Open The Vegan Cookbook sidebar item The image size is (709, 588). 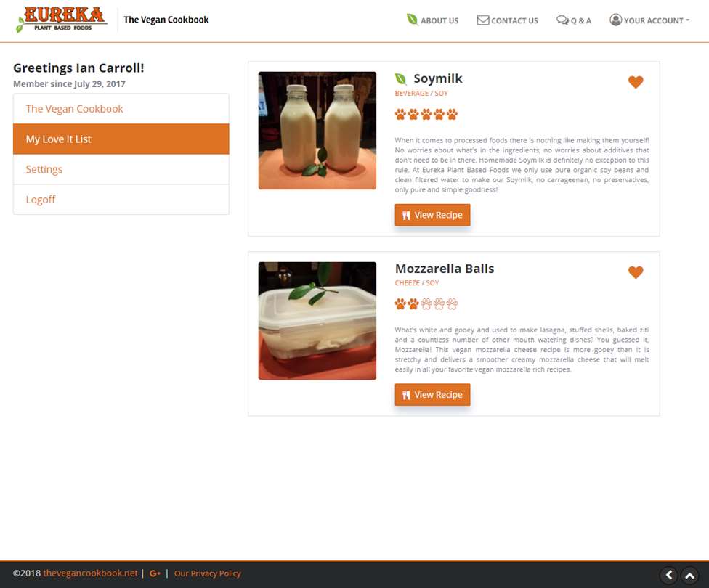[x=121, y=109]
